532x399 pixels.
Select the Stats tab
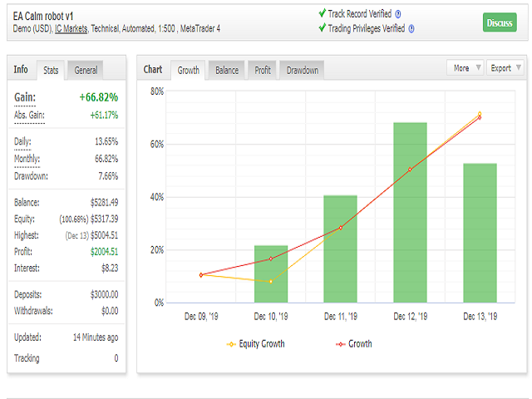(x=51, y=71)
